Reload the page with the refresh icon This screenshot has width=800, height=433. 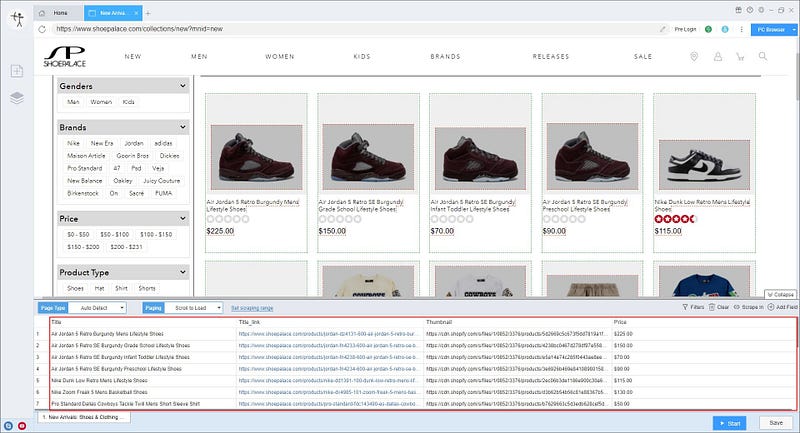(x=42, y=29)
